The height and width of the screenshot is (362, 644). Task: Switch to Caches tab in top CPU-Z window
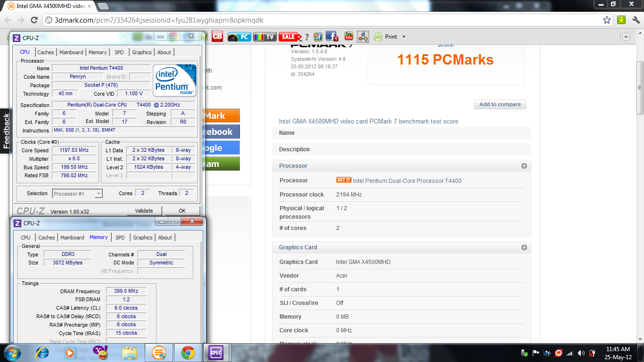[x=46, y=52]
